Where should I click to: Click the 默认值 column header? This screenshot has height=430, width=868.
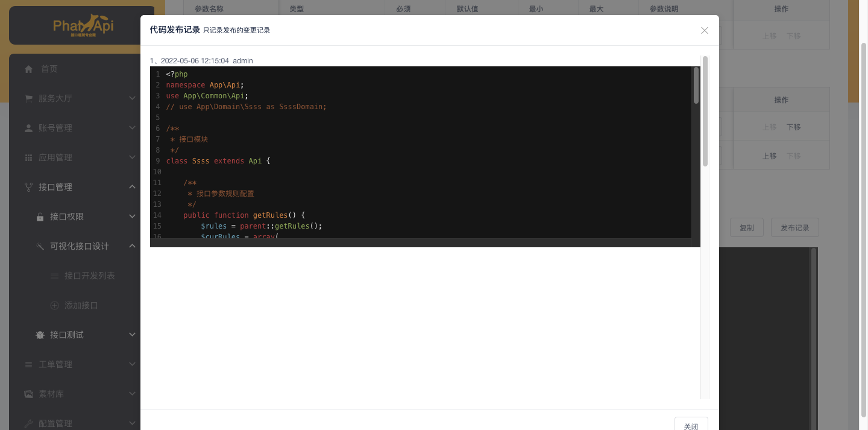click(467, 9)
